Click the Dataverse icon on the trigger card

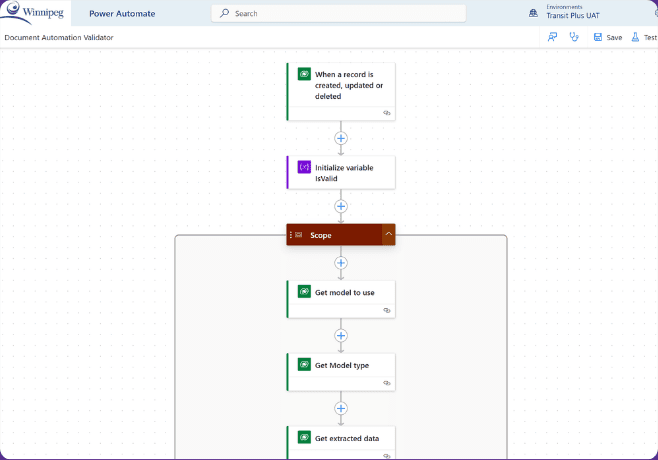coord(304,74)
